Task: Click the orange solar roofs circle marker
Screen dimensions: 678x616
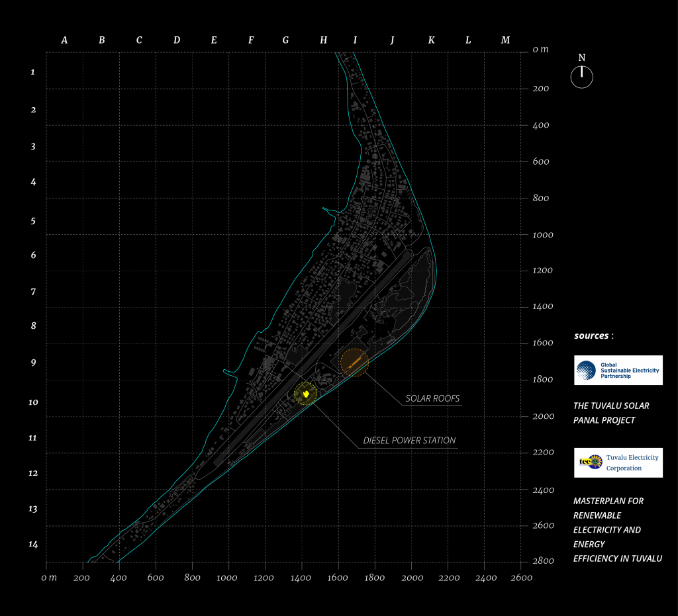Action: [x=354, y=363]
